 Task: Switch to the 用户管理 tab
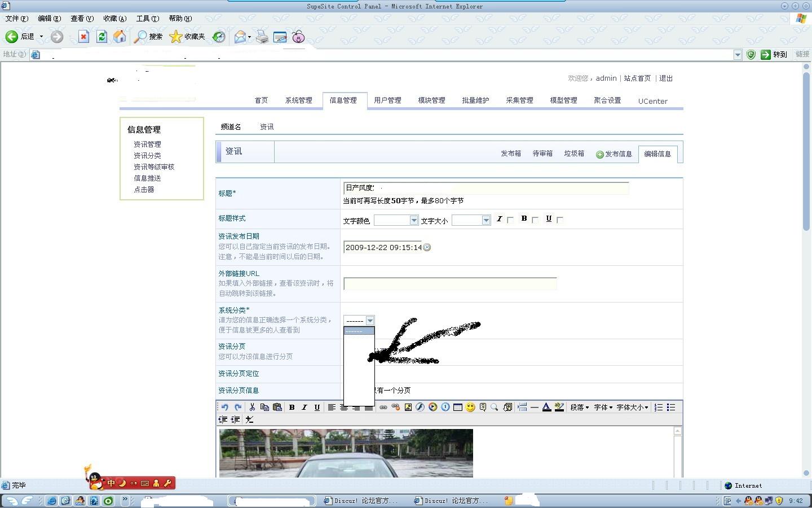387,100
